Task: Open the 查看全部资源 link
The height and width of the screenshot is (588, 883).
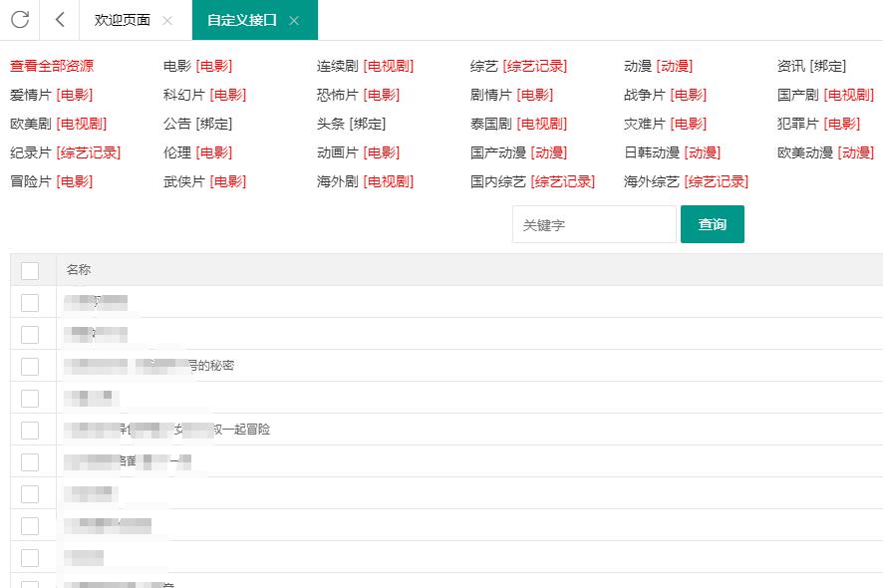Action: (52, 66)
